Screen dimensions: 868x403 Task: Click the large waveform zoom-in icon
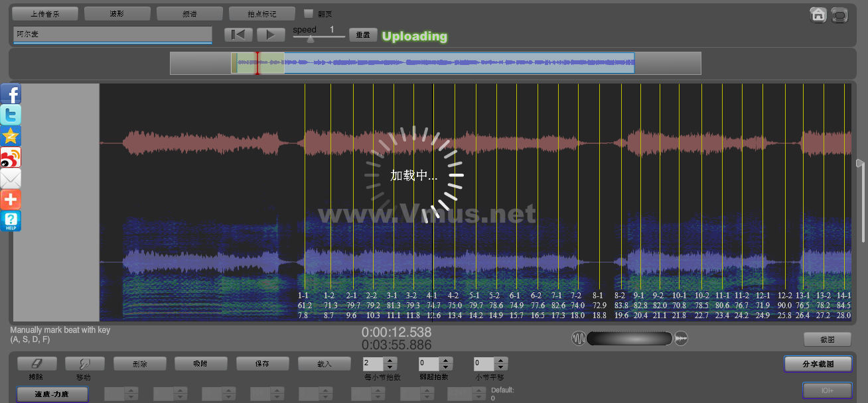(681, 339)
